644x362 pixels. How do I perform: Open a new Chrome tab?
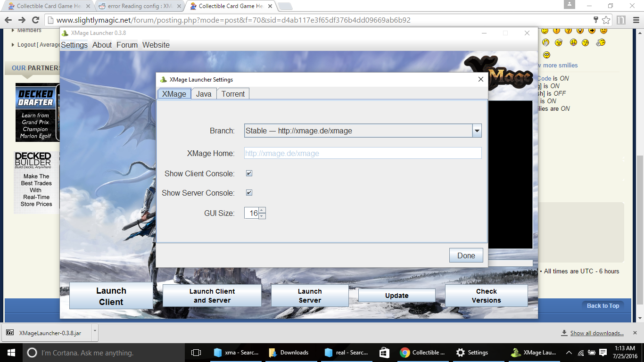(285, 6)
